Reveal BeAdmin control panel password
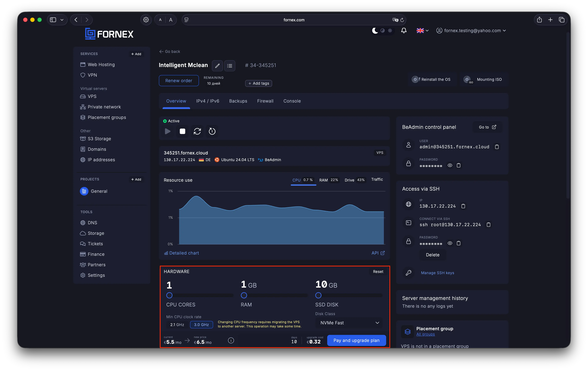The width and height of the screenshot is (588, 371). pyautogui.click(x=450, y=165)
